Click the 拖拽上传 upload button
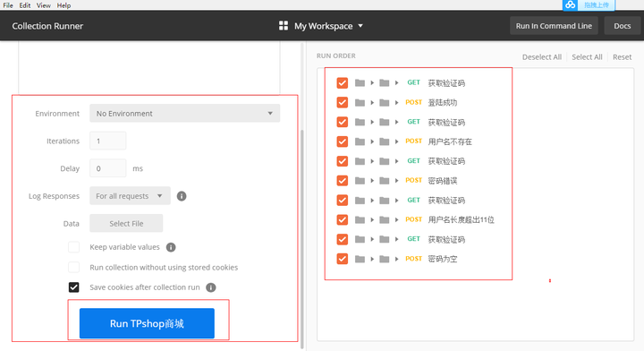This screenshot has width=644, height=351. (596, 5)
